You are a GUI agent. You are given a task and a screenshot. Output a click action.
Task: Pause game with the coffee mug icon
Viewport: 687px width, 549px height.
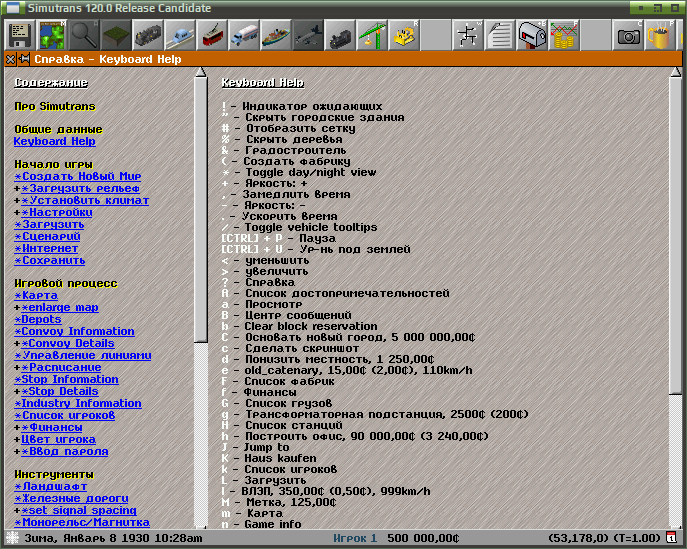[659, 35]
